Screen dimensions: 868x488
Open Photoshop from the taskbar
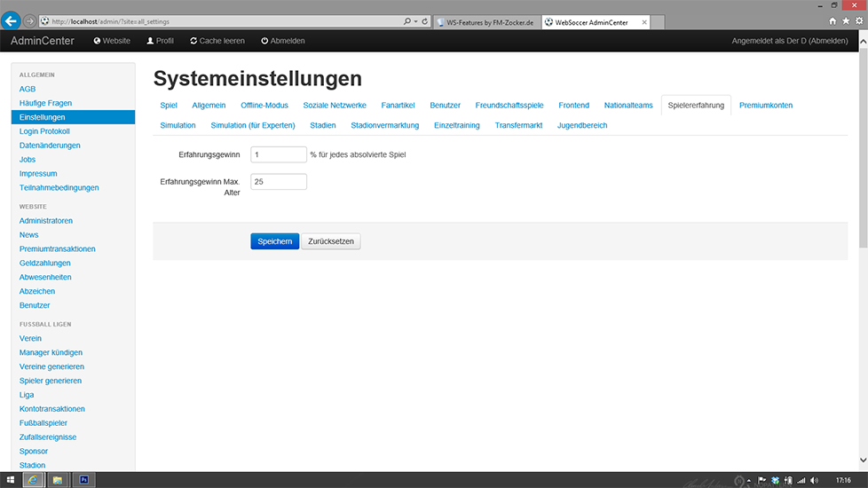coord(83,480)
